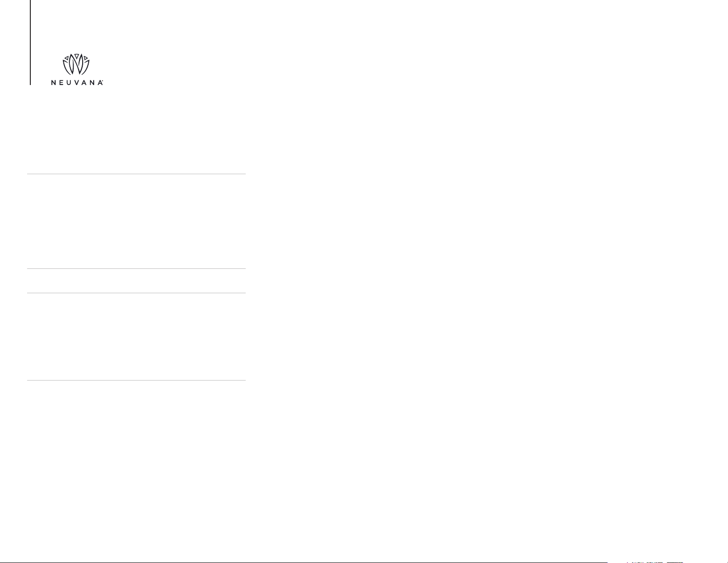Click the black vertical bar beside the logo
The width and height of the screenshot is (728, 563).
[x=30, y=42]
